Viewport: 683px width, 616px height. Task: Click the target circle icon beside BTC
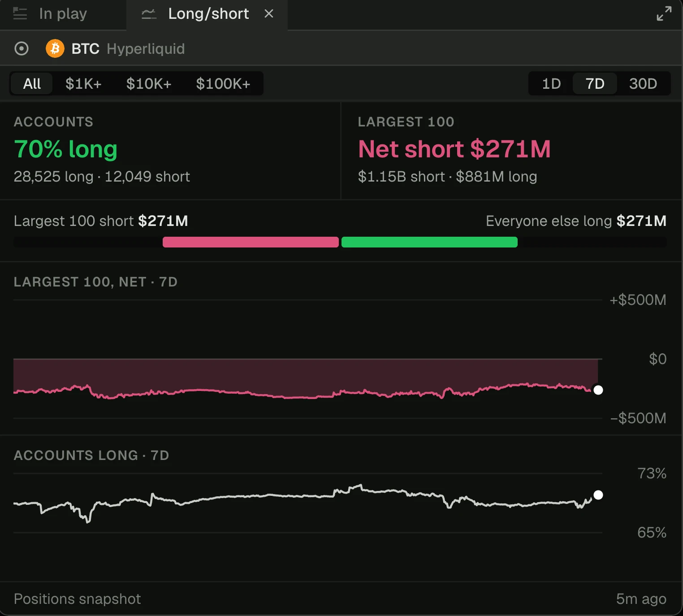click(22, 48)
